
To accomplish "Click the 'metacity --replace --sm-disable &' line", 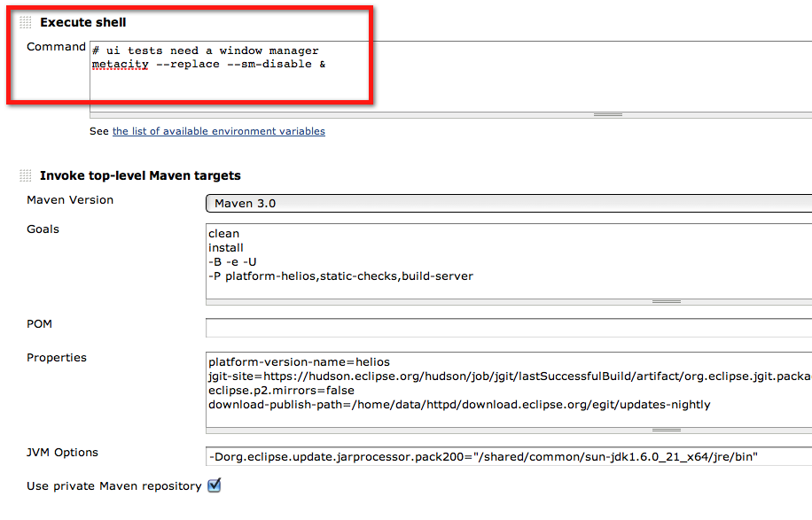I will point(208,64).
